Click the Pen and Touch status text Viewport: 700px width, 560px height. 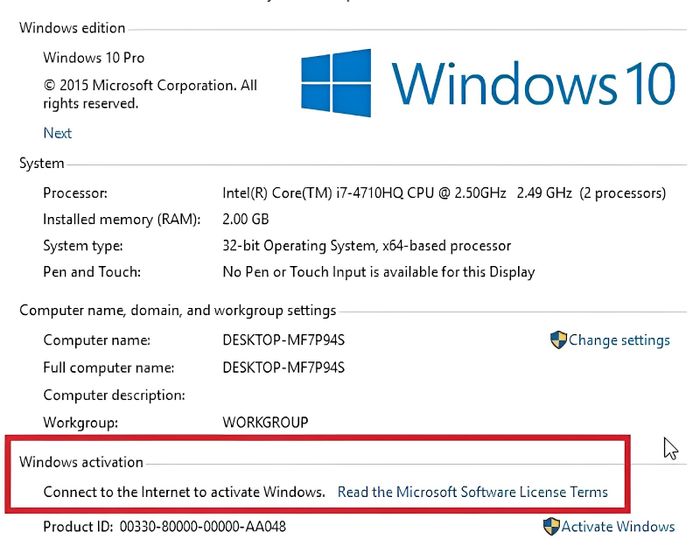[379, 272]
